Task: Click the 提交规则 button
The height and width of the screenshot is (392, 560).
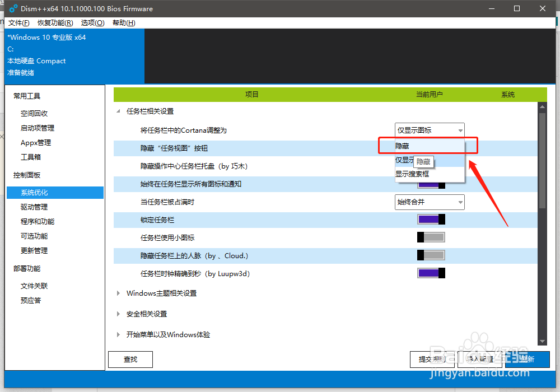Action: tap(432, 360)
